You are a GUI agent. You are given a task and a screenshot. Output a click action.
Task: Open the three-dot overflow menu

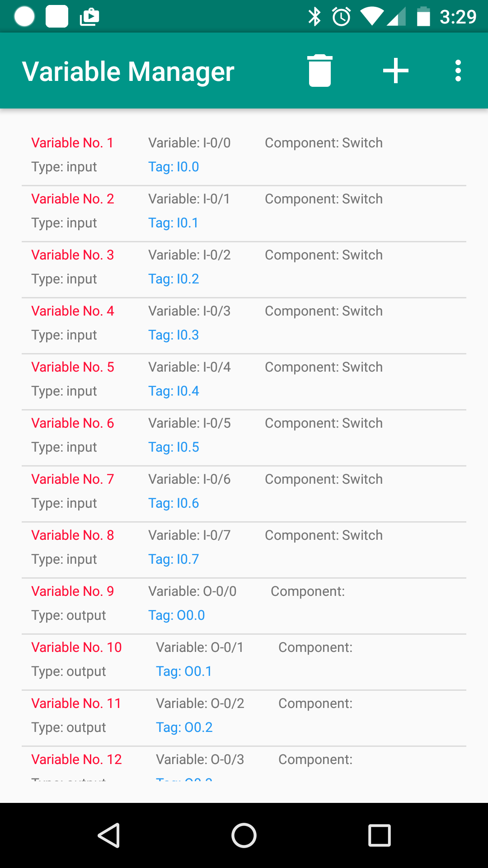458,71
